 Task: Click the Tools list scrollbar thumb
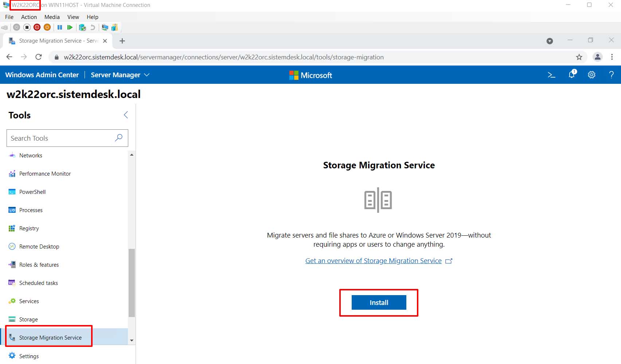pos(132,283)
